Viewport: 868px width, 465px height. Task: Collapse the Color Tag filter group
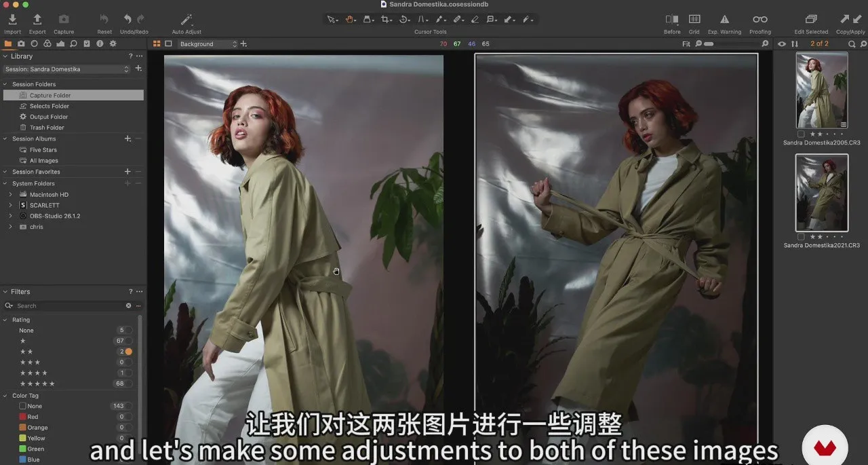coord(6,396)
